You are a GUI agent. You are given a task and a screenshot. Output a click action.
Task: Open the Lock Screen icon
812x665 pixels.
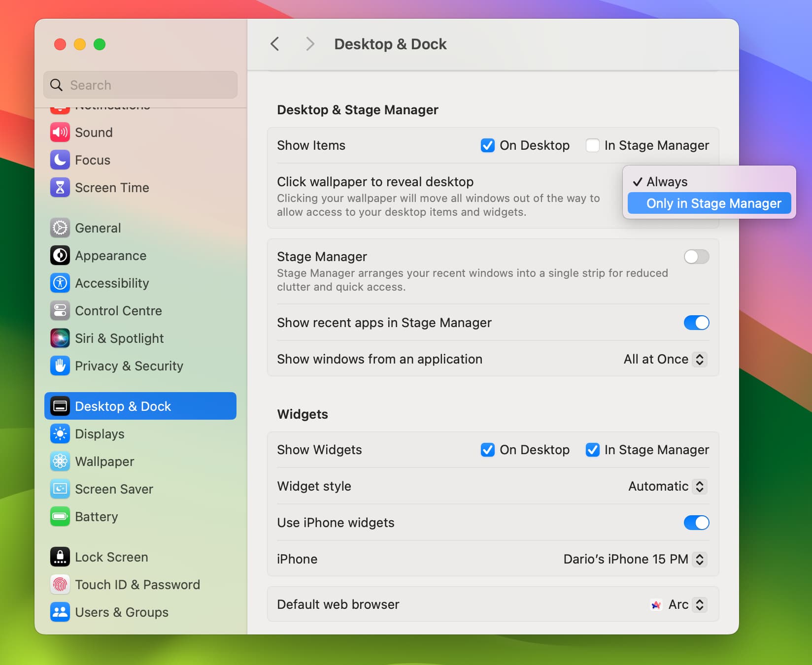60,557
